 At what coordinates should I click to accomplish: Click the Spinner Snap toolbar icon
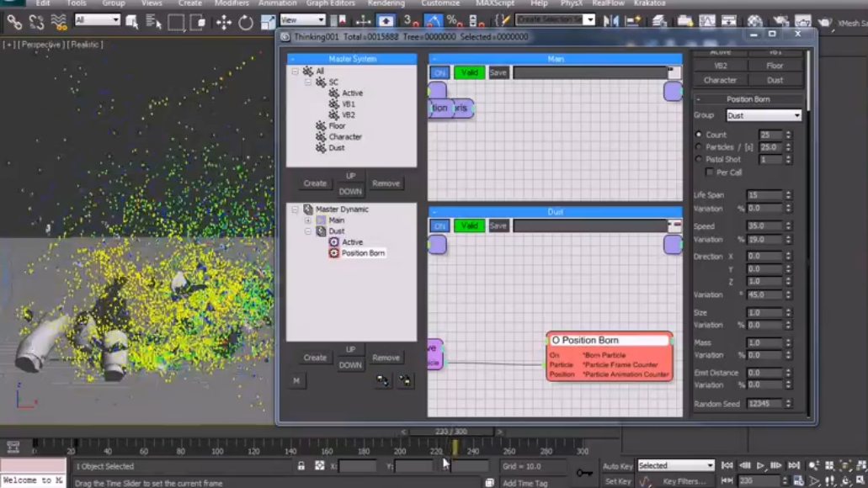[476, 21]
